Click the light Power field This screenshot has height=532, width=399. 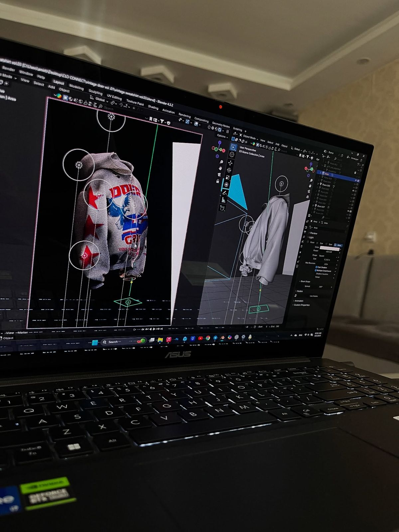pyautogui.click(x=329, y=252)
